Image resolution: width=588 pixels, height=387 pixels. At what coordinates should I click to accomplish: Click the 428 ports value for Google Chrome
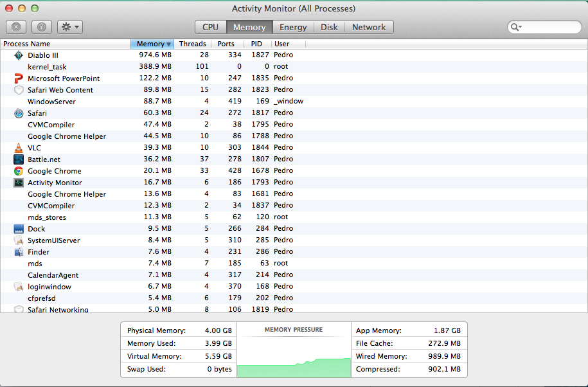(x=235, y=170)
